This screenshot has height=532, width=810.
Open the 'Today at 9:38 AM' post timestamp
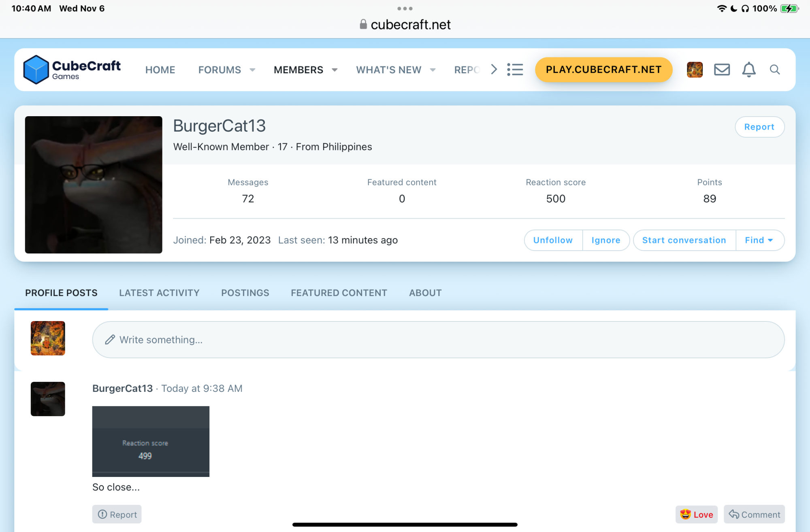(202, 388)
